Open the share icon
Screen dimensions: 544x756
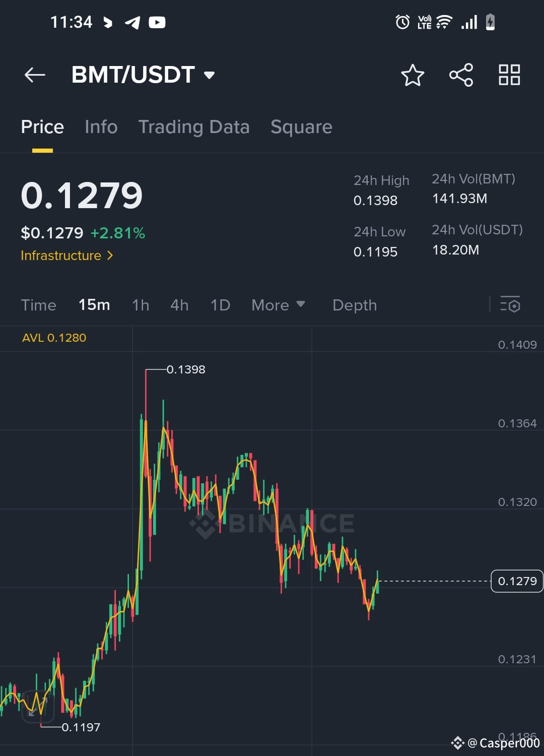click(461, 75)
